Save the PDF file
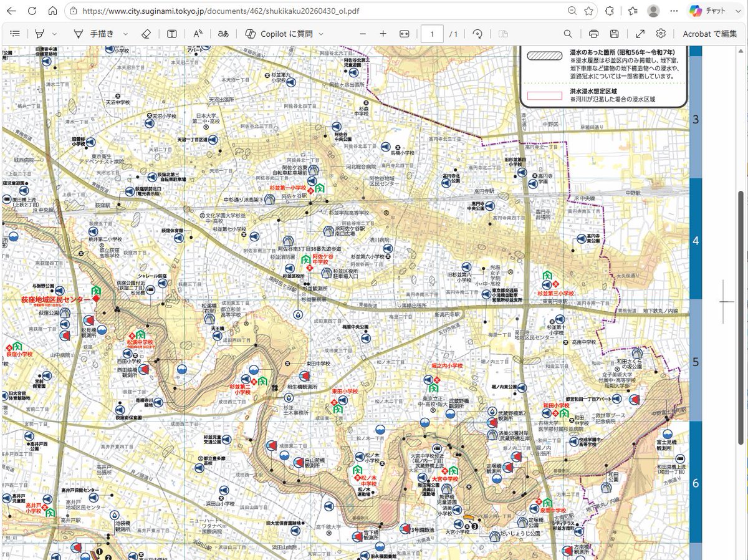The image size is (748, 560). pyautogui.click(x=615, y=34)
